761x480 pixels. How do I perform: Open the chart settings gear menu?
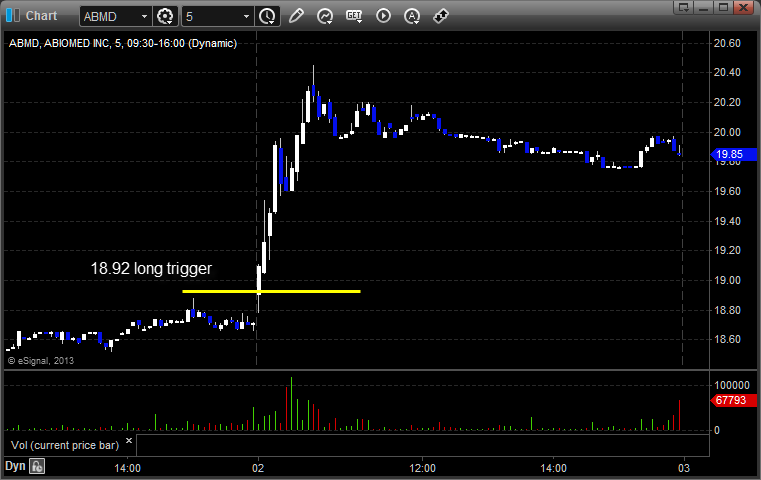165,17
